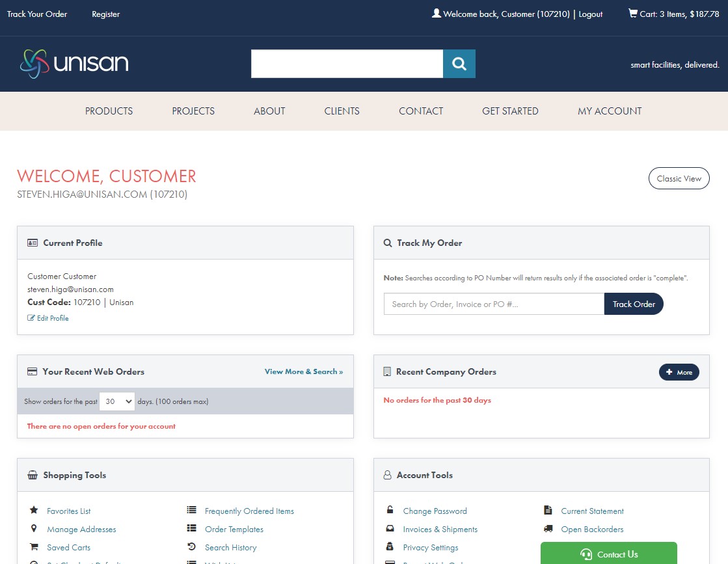Open the PRODUCTS navigation menu
728x564 pixels.
[x=109, y=111]
